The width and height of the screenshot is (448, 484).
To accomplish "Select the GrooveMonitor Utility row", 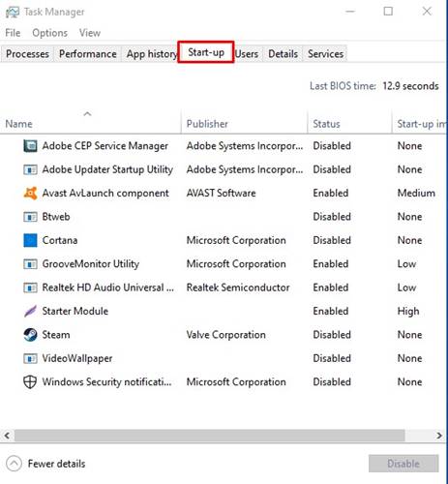I will pyautogui.click(x=223, y=264).
